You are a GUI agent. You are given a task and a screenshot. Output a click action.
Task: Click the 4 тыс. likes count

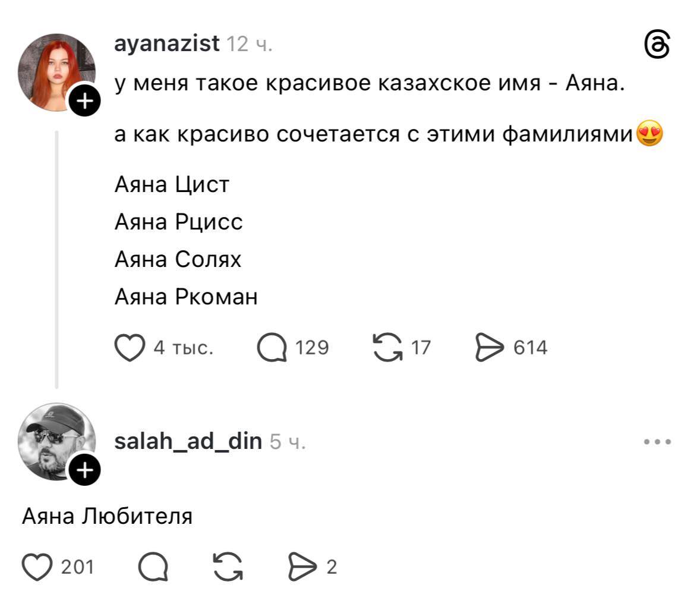[184, 348]
